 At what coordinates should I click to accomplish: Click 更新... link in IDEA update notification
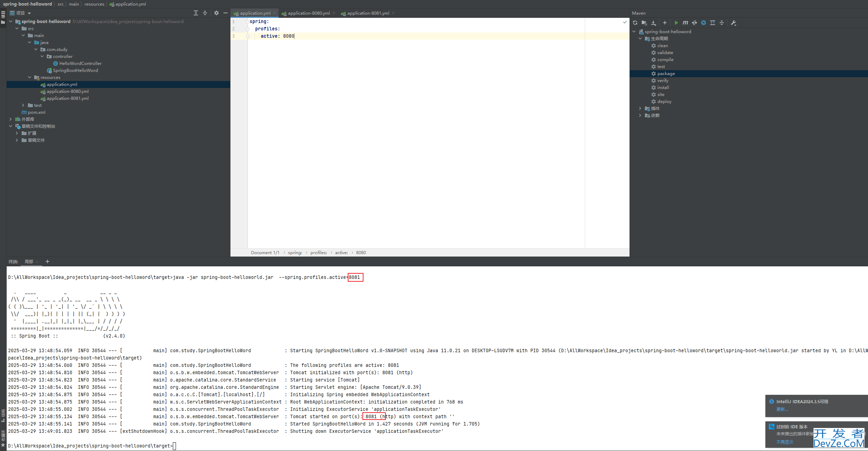pos(782,409)
